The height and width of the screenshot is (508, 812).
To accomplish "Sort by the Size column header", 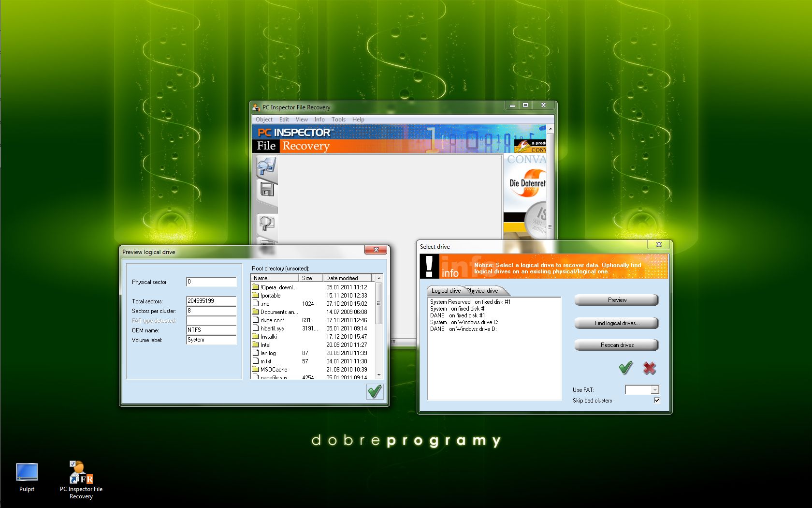I will [x=311, y=278].
